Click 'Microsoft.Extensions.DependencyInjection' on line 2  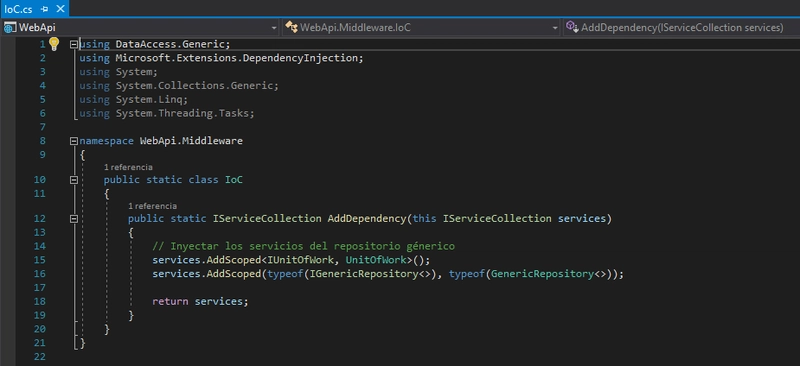pyautogui.click(x=236, y=58)
